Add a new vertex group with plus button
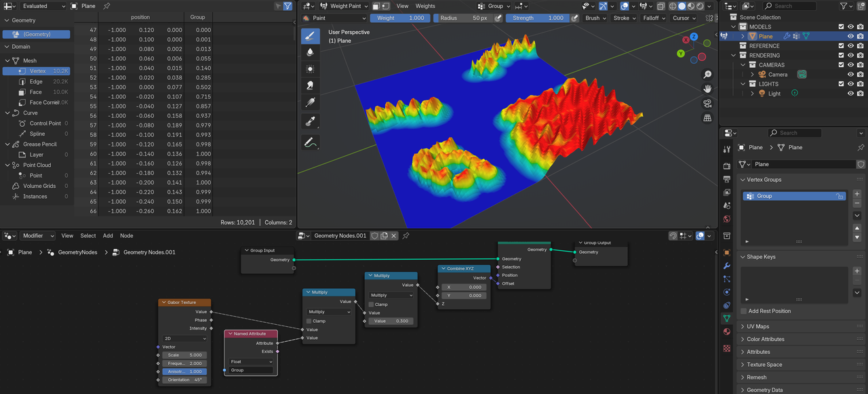 coord(857,194)
